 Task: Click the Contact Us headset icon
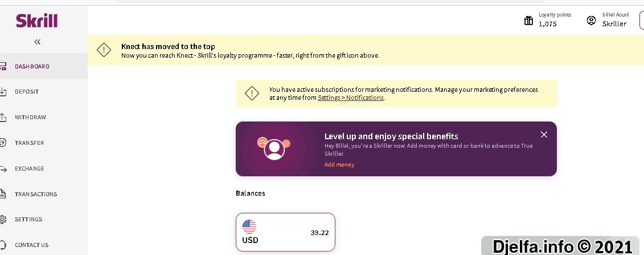tap(3, 245)
